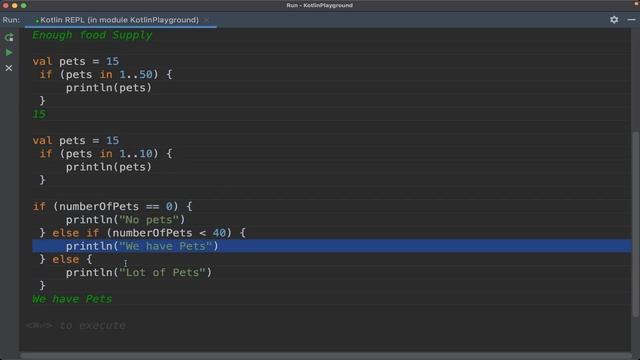This screenshot has height=360, width=640.
Task: Click the macOS green zoom button
Action: click(24, 5)
